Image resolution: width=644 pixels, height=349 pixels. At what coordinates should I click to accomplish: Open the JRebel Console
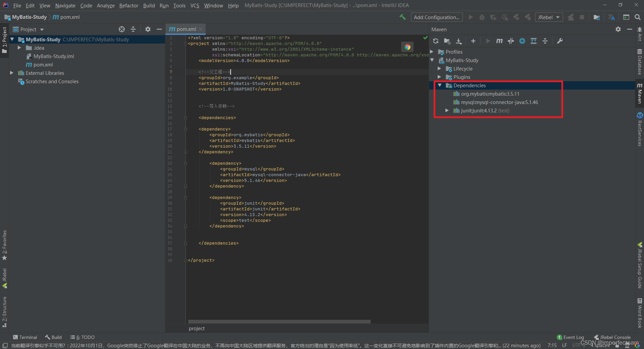coord(612,337)
